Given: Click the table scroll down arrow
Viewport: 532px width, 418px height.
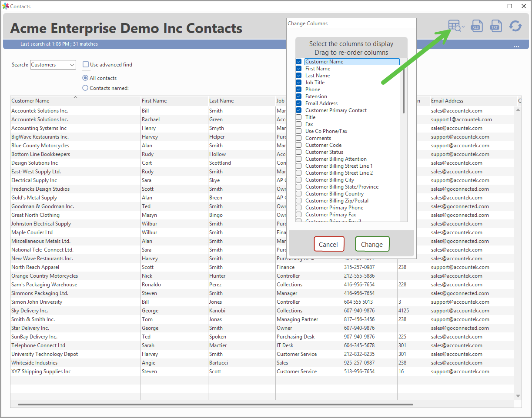Looking at the screenshot, I should coord(518,396).
